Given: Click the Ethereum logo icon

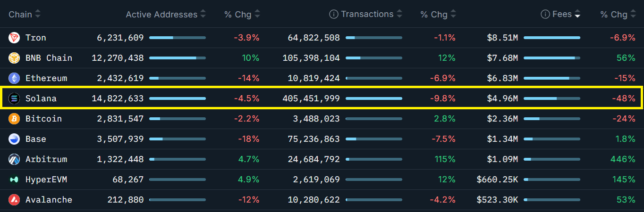Looking at the screenshot, I should point(14,78).
